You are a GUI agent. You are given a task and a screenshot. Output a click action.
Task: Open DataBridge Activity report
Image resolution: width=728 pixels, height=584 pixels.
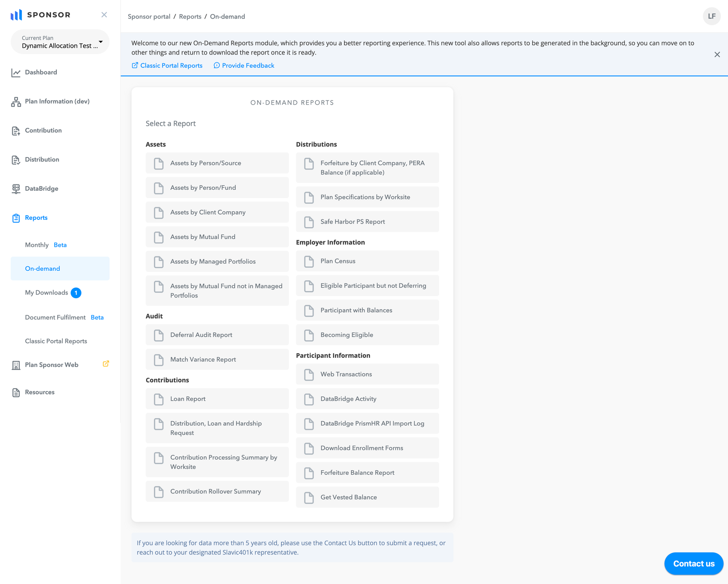[x=367, y=399]
